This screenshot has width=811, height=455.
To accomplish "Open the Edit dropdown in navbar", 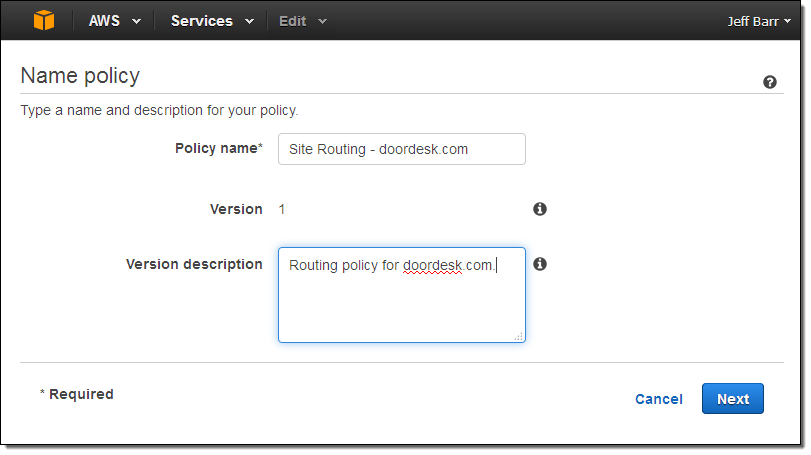I will (303, 21).
